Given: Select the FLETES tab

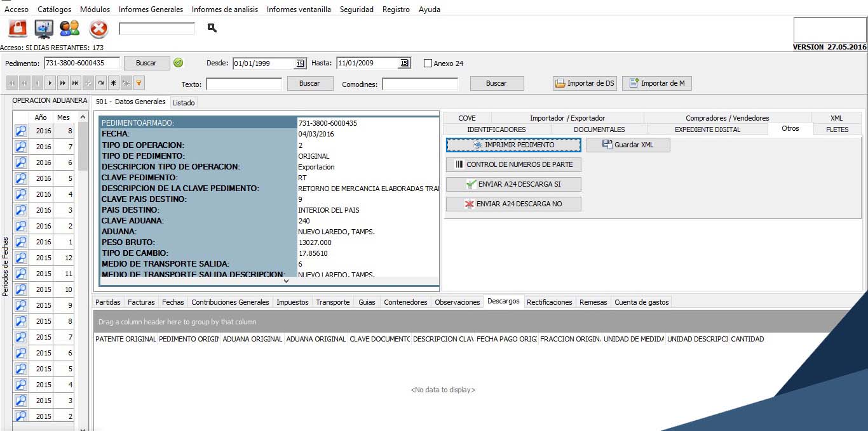Looking at the screenshot, I should click(837, 129).
